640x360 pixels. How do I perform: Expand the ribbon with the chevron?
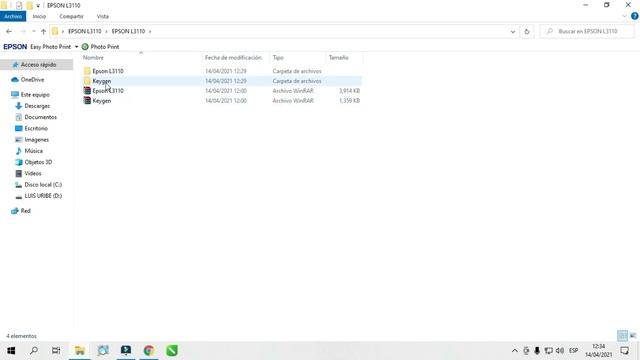(x=624, y=16)
